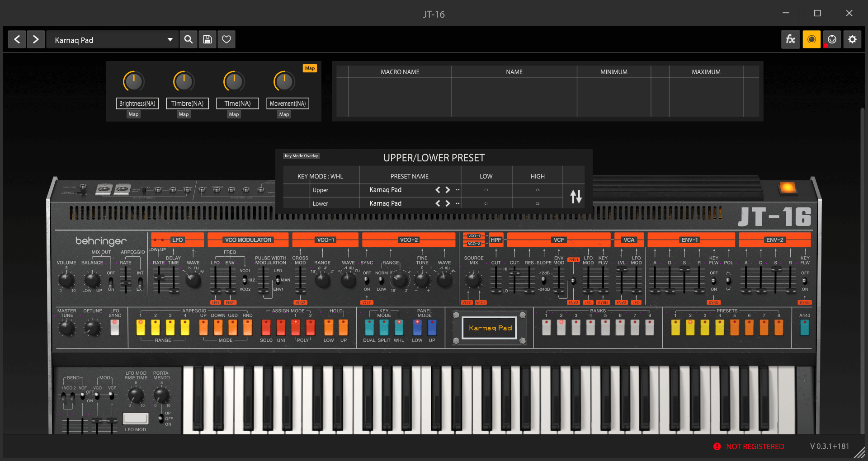Click Map under Timbre(NA) macro
The height and width of the screenshot is (461, 868).
pyautogui.click(x=184, y=114)
